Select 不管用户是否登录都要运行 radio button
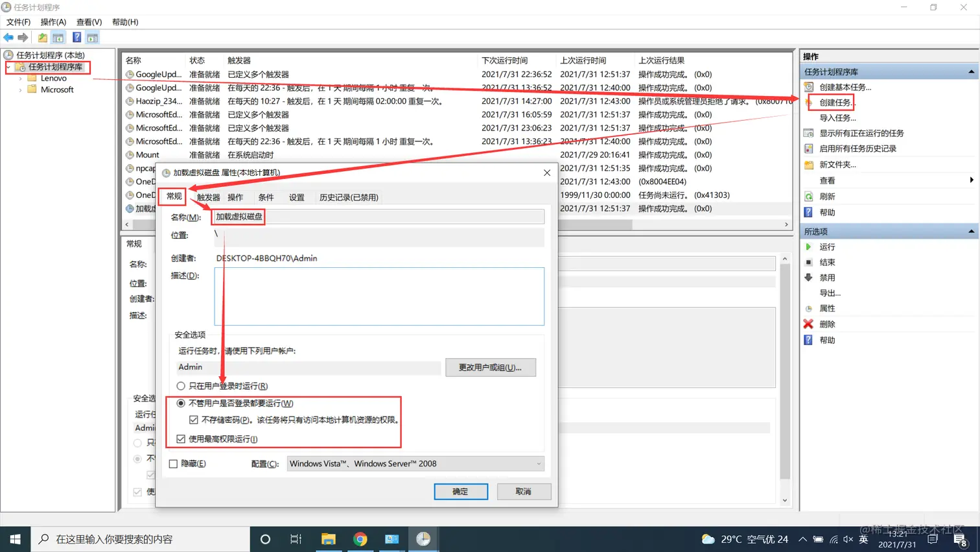Screen dimensions: 980x552 (181, 403)
